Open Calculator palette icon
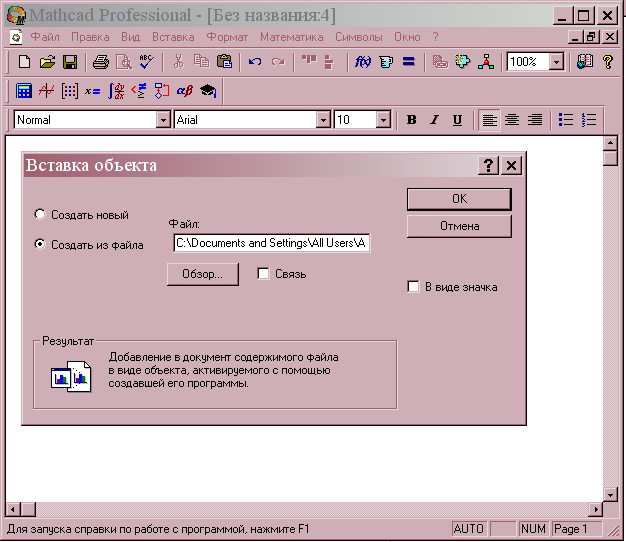 tap(24, 91)
